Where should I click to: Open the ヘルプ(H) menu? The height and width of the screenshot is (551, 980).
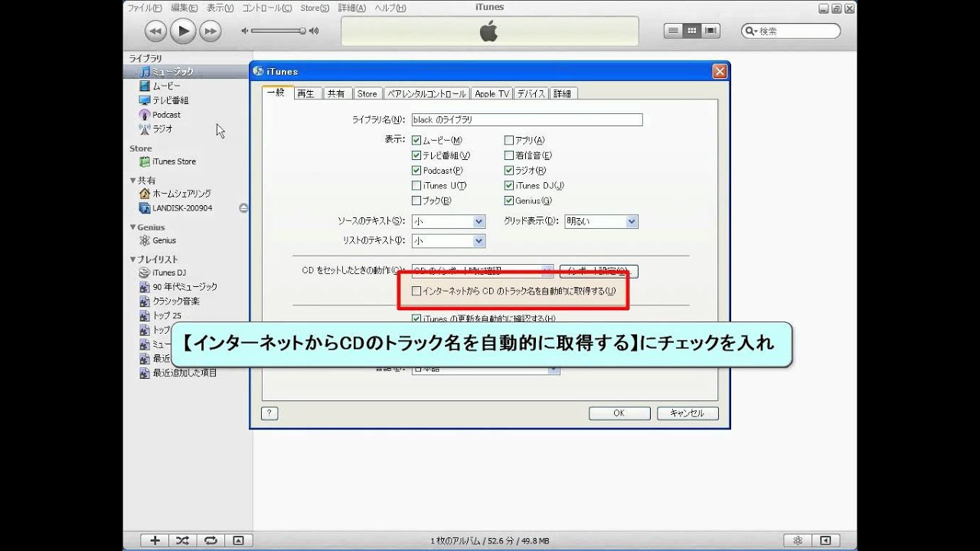click(x=390, y=8)
